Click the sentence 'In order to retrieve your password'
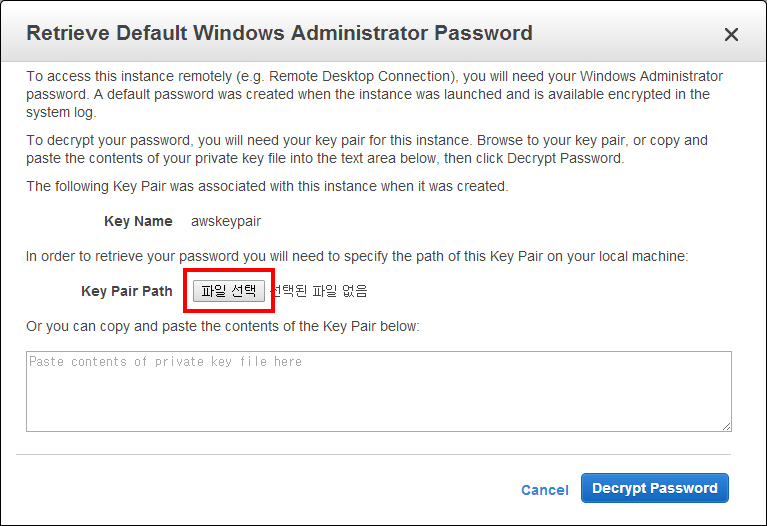 pos(357,256)
